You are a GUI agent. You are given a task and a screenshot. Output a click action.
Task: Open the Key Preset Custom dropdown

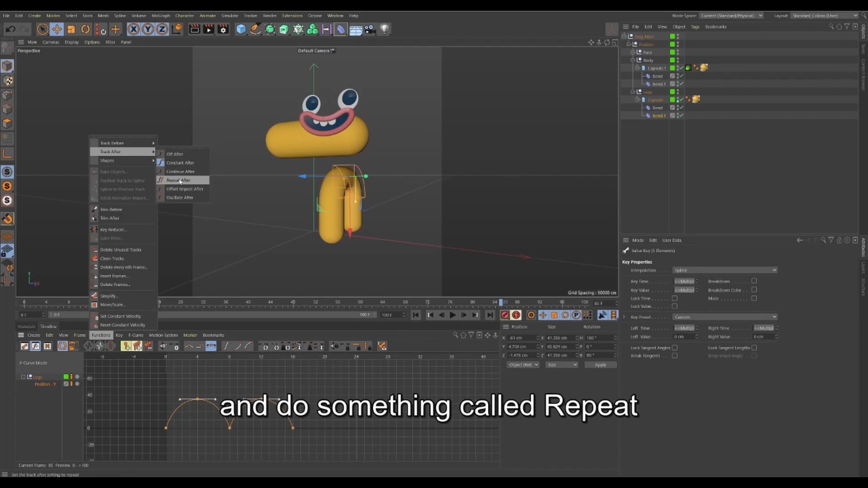[724, 317]
